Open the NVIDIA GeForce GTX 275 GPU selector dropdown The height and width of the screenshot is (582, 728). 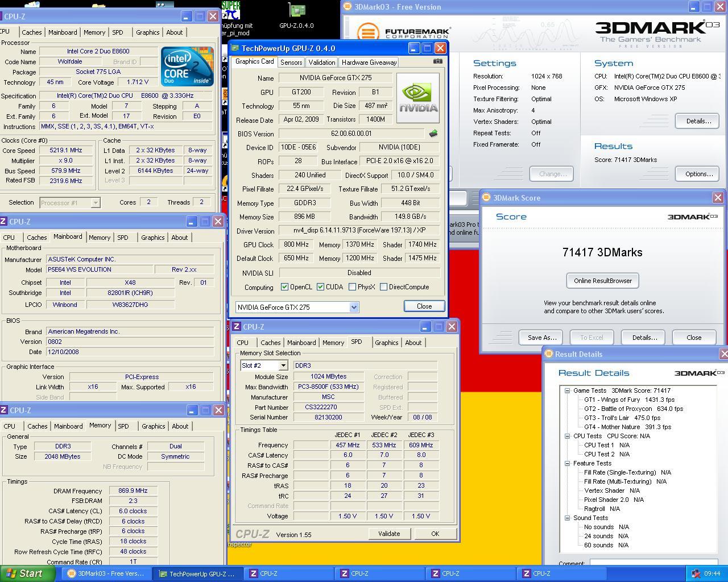[x=354, y=307]
